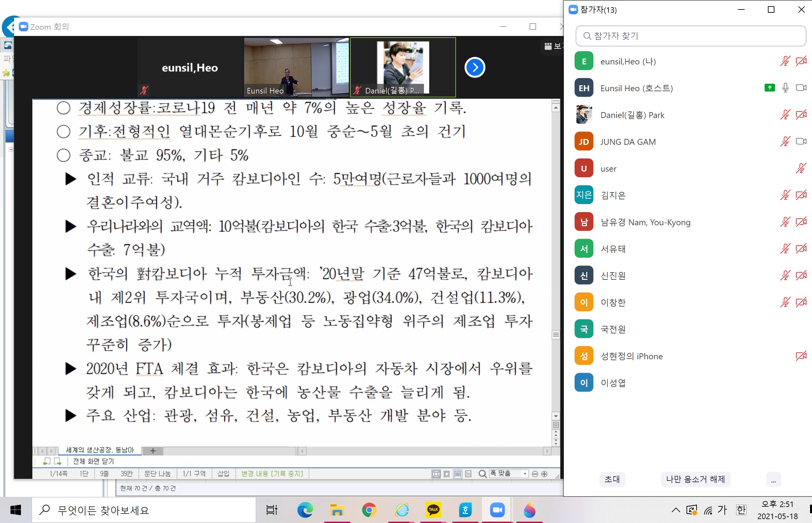Select the Eunsil Heo lecture video thumbnail
Screen dimensions: 812x523
click(x=296, y=67)
